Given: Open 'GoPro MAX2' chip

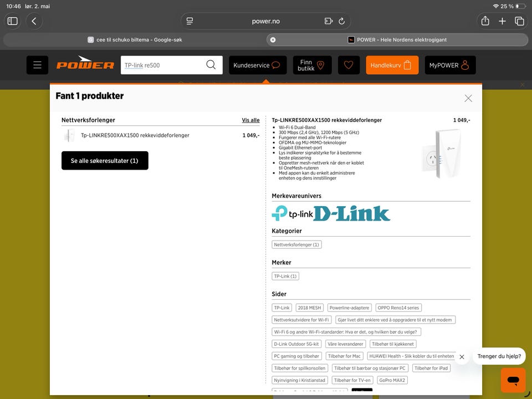Looking at the screenshot, I should [x=392, y=380].
